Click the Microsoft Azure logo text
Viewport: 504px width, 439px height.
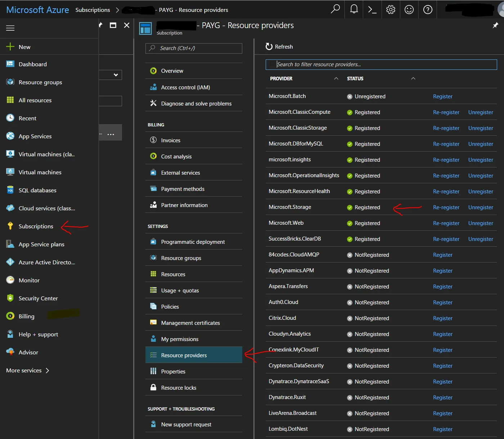tap(37, 10)
